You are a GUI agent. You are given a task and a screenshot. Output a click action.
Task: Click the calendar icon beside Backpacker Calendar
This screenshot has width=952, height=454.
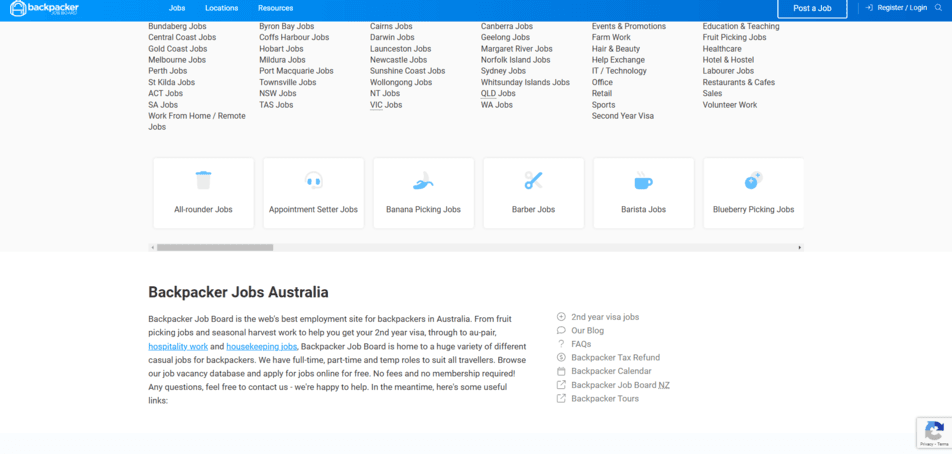point(561,371)
